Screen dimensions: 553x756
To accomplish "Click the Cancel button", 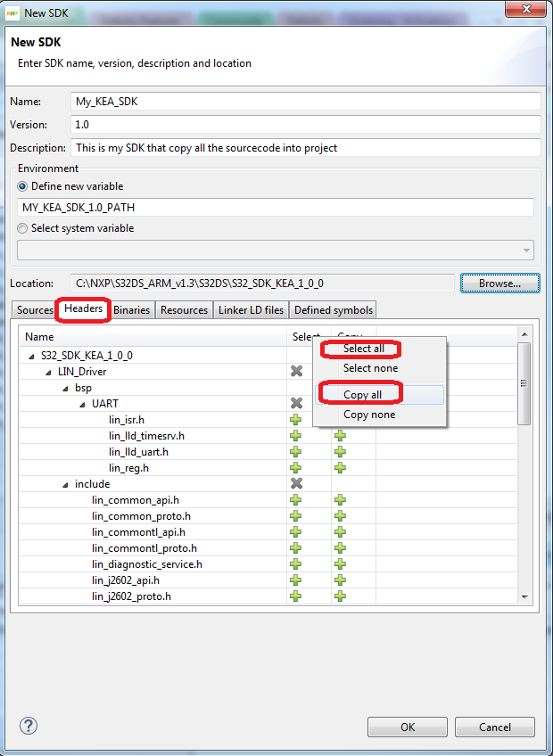I will coord(495,727).
